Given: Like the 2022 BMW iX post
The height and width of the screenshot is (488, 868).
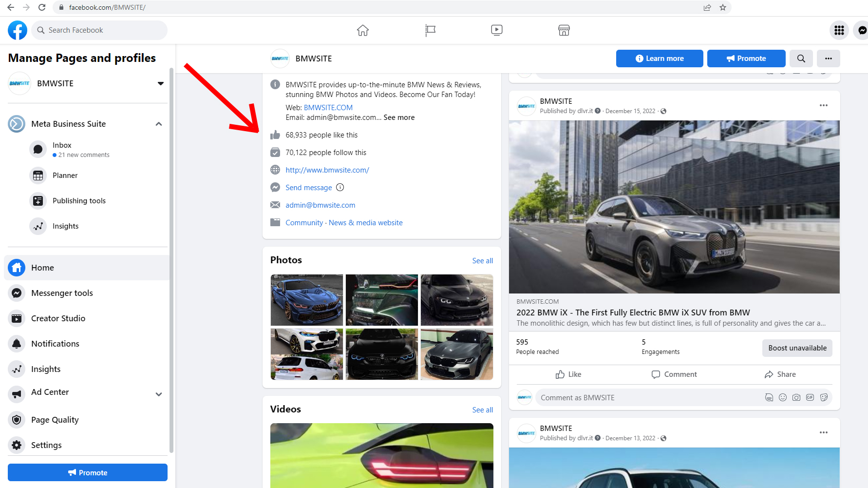Looking at the screenshot, I should point(568,374).
